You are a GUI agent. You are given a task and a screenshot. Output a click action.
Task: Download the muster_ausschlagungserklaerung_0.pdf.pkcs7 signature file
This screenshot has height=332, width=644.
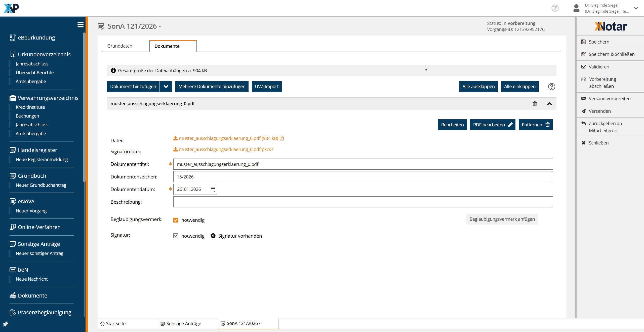pyautogui.click(x=226, y=150)
